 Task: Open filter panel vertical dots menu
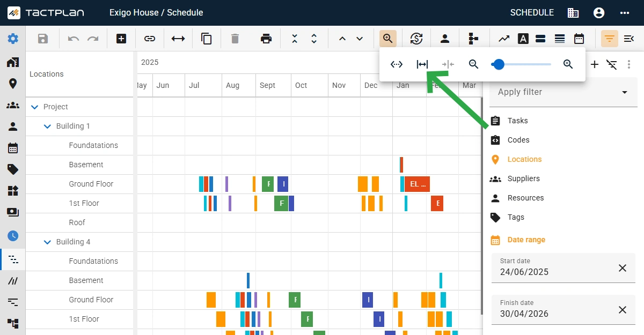629,65
